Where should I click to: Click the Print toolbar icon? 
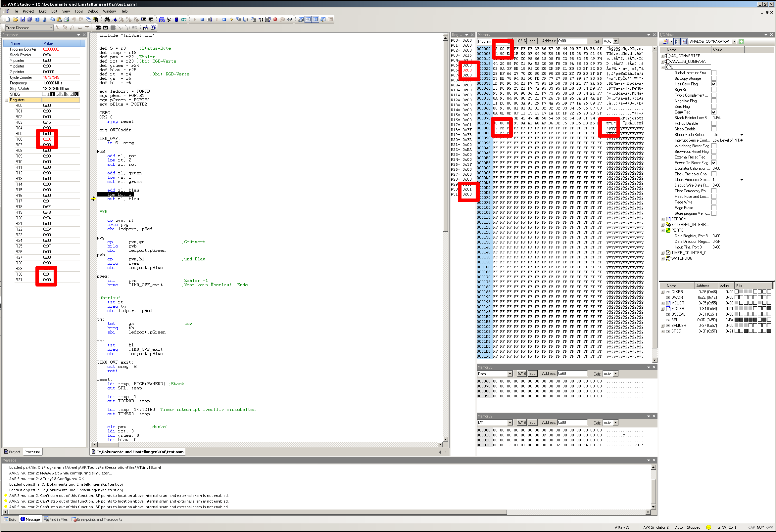point(67,20)
